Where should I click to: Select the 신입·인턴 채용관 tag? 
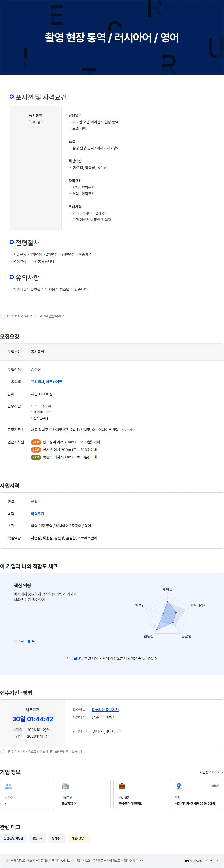coord(14,838)
